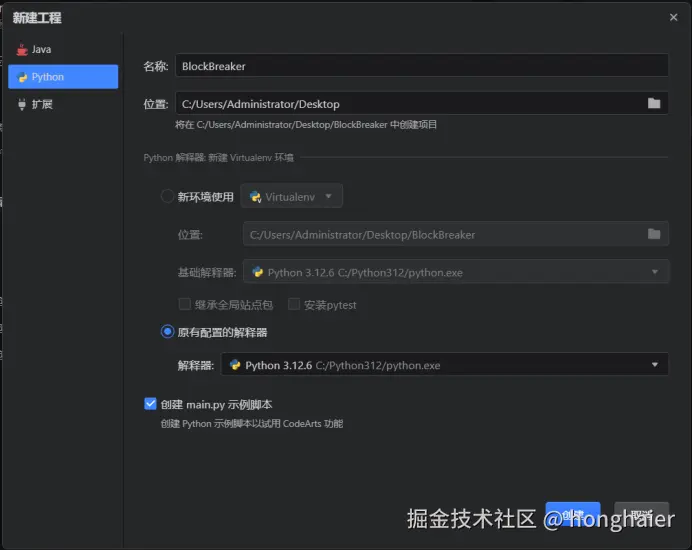Viewport: 692px width, 550px height.
Task: Open the 扩展 (extensions) category
Action: (x=63, y=104)
